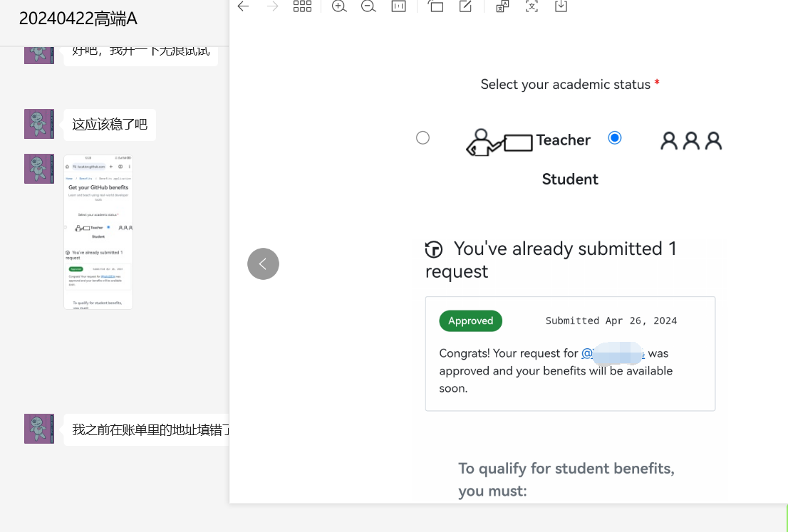The height and width of the screenshot is (532, 788).
Task: Click the chat title "20240422高端A"
Action: (x=78, y=19)
